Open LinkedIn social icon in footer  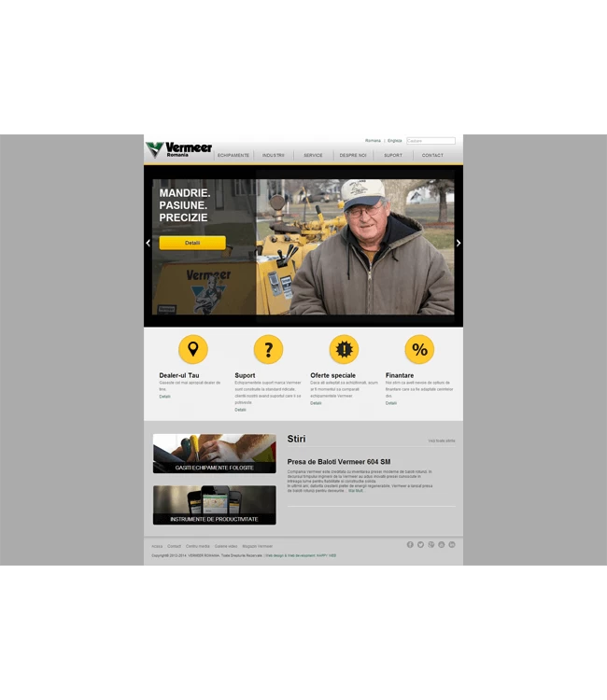point(452,545)
